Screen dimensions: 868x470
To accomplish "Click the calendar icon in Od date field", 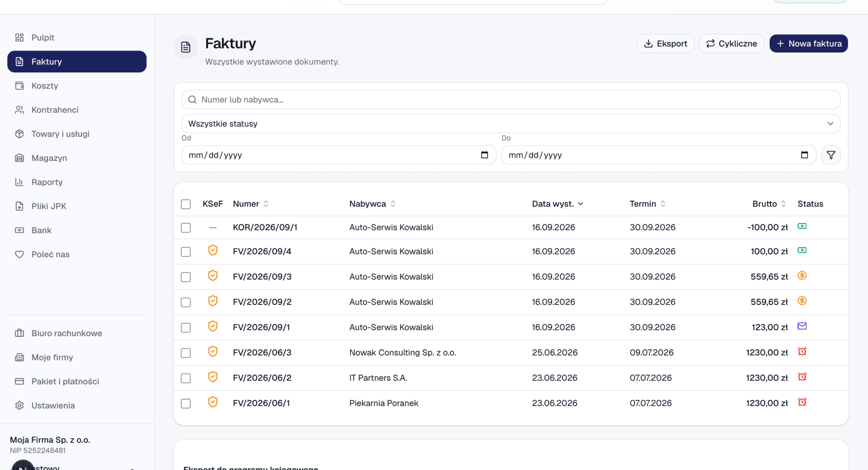I will click(485, 155).
